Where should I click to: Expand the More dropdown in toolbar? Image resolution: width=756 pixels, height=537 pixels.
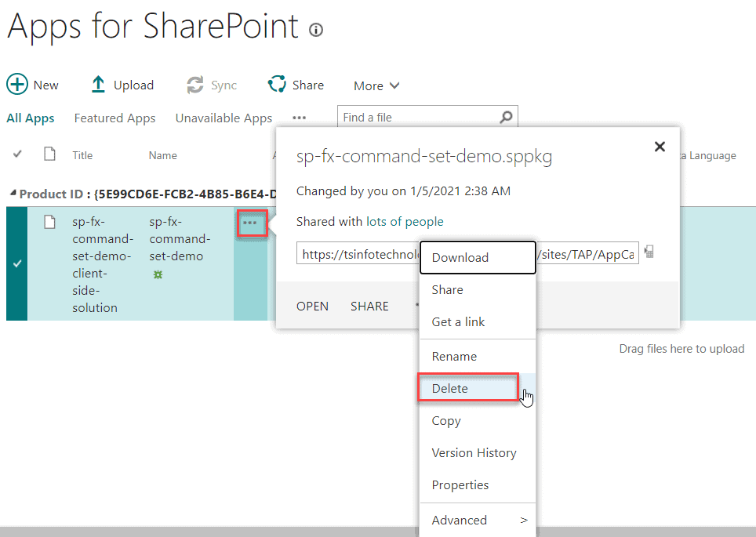[376, 85]
